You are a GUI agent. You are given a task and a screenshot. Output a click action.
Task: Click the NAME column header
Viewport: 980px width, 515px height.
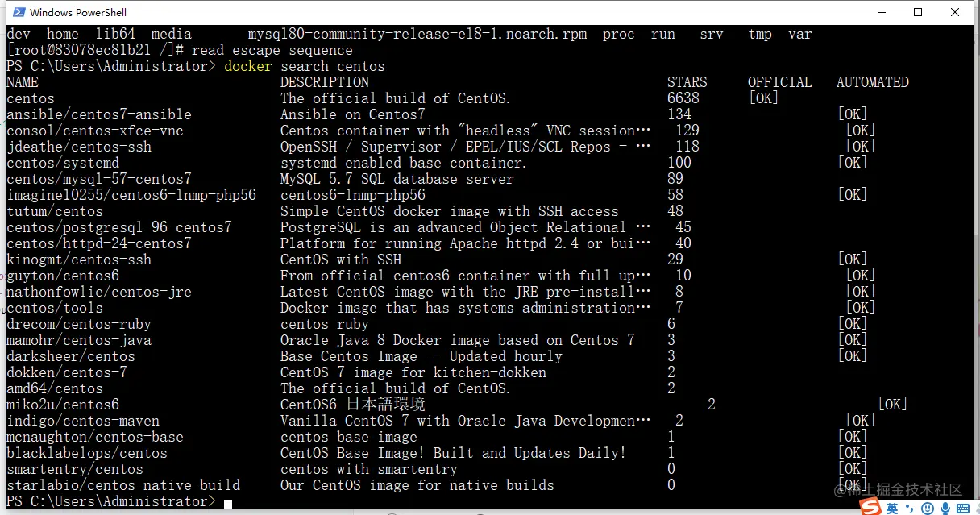click(x=23, y=82)
